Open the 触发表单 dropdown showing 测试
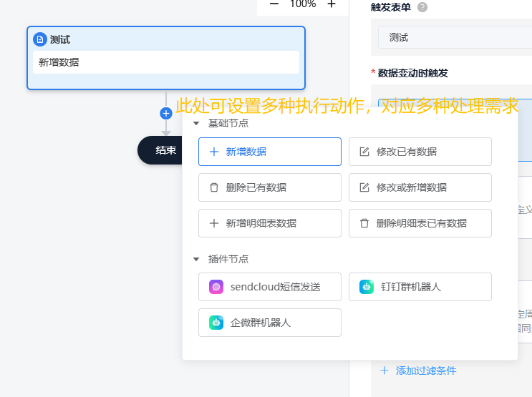The height and width of the screenshot is (397, 532). (x=455, y=37)
